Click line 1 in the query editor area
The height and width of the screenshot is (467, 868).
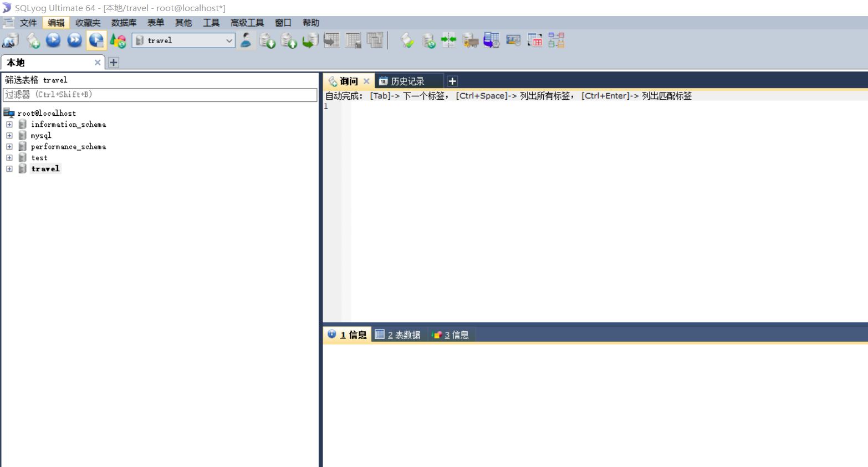[x=609, y=106]
